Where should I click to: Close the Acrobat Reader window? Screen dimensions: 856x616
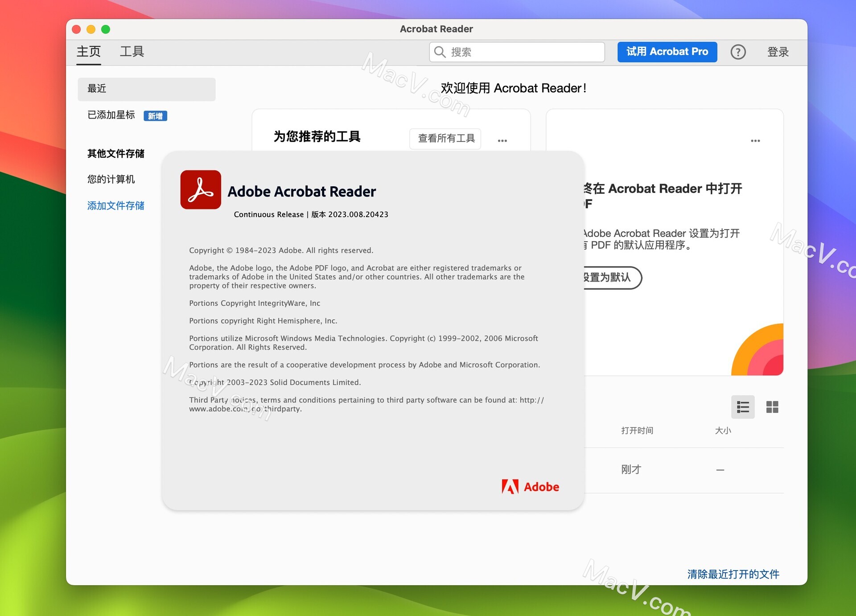(76, 29)
